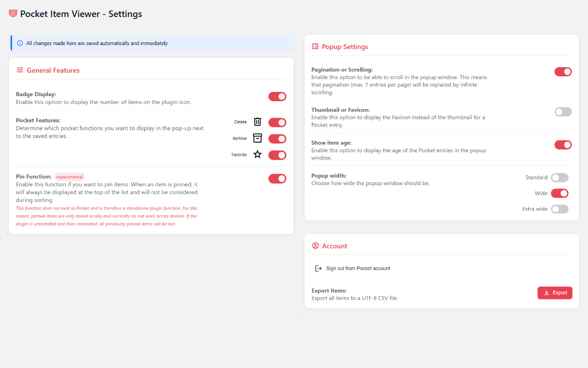Click the Pocket logo icon in header
Viewport: 588px width, 368px height.
pyautogui.click(x=13, y=14)
